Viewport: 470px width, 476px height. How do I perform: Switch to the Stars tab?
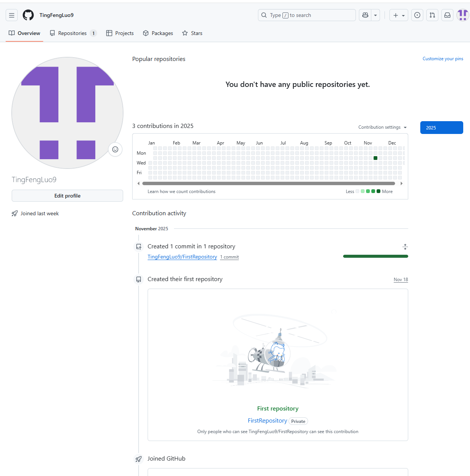click(192, 33)
